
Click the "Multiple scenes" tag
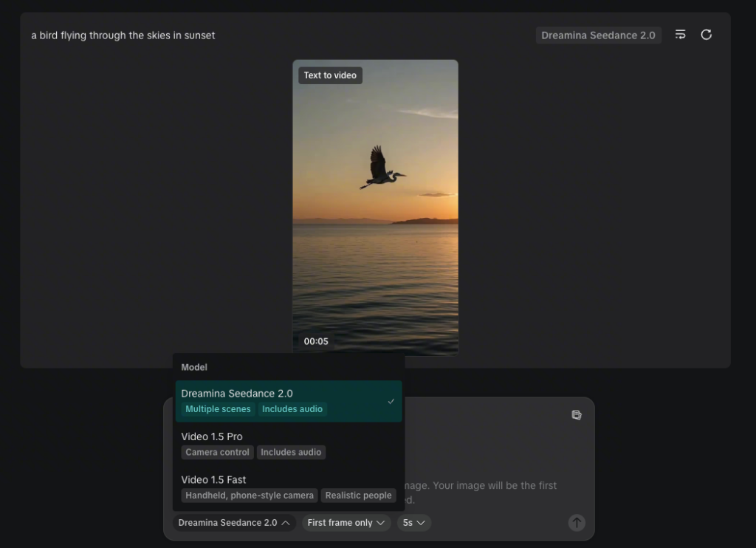point(218,409)
